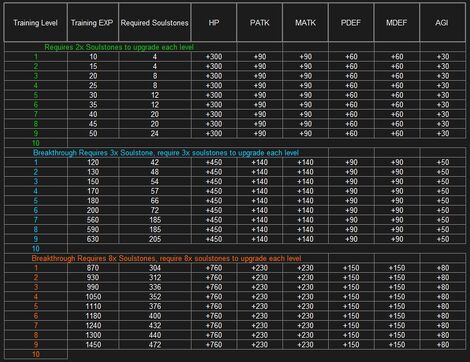The height and width of the screenshot is (362, 470).
Task: Click AGI +30 in the EXP 50 row
Action: click(x=443, y=133)
